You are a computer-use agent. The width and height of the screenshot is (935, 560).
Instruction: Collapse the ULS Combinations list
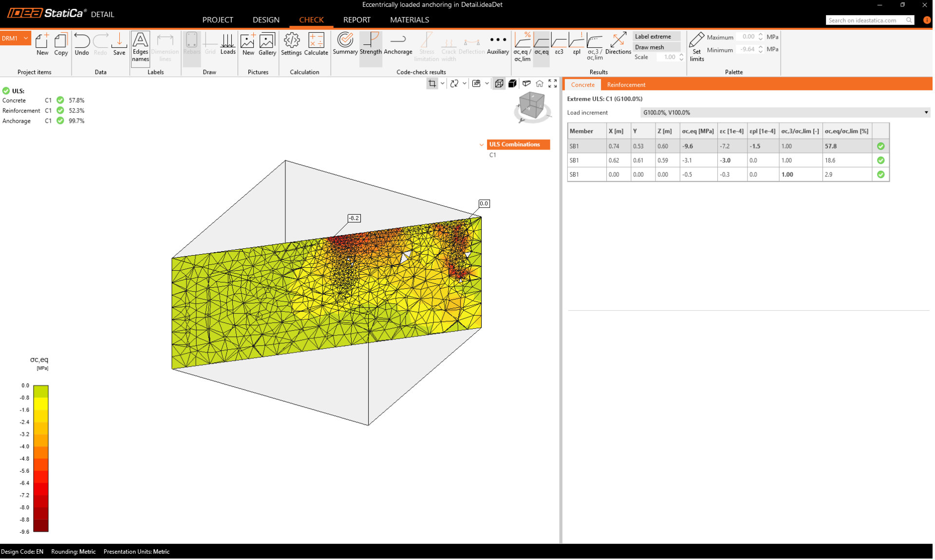[482, 145]
